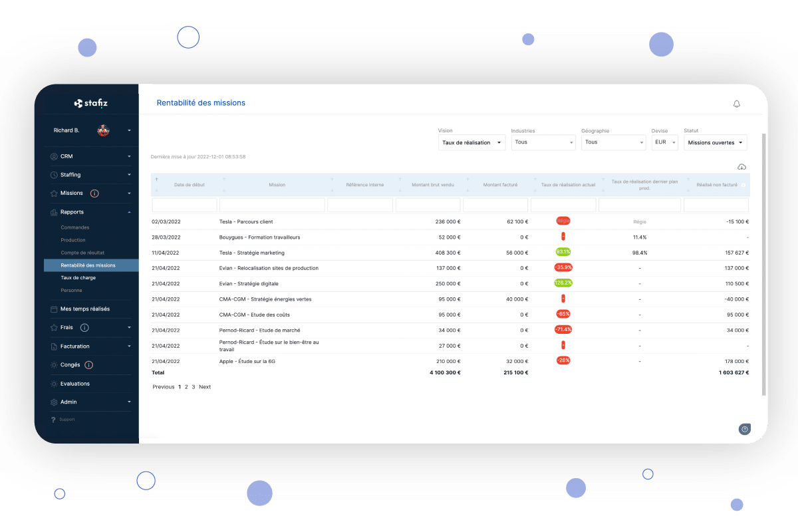Open the Compte de résultat report
The height and width of the screenshot is (532, 798).
point(82,253)
